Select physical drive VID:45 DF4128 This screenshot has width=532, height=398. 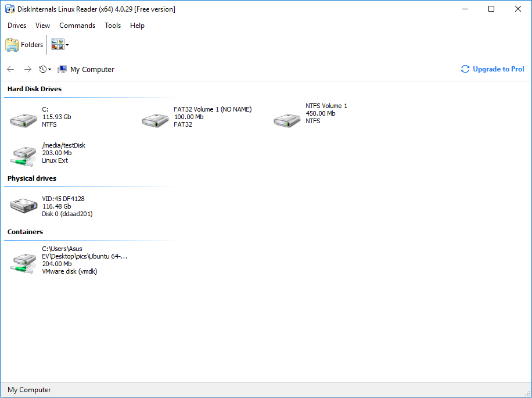(24, 206)
